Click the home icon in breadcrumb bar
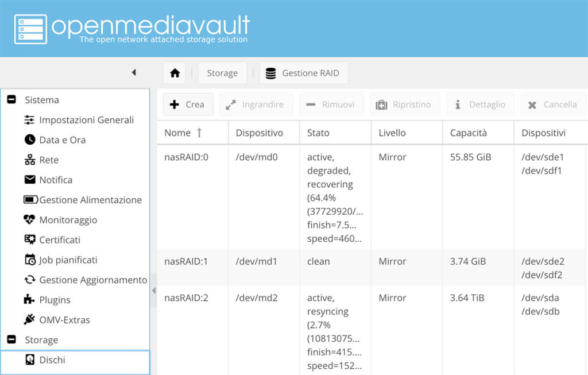The height and width of the screenshot is (375, 588). click(175, 73)
